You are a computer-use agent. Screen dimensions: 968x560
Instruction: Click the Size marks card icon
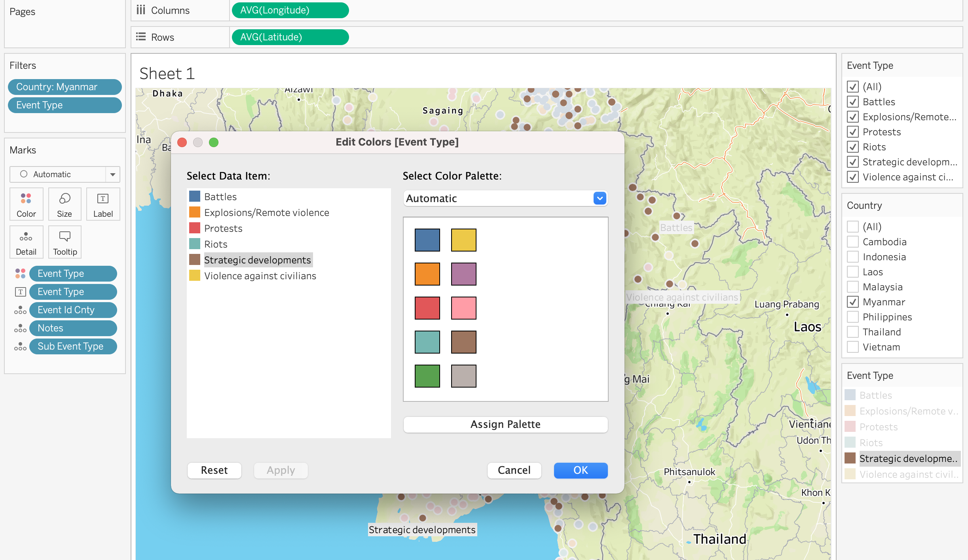(x=65, y=204)
